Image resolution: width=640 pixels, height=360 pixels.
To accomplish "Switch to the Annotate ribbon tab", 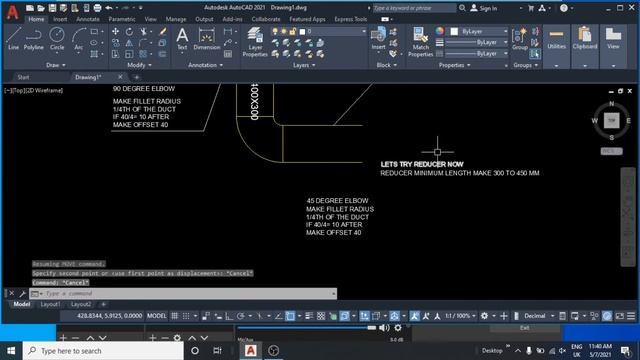I will [88, 19].
